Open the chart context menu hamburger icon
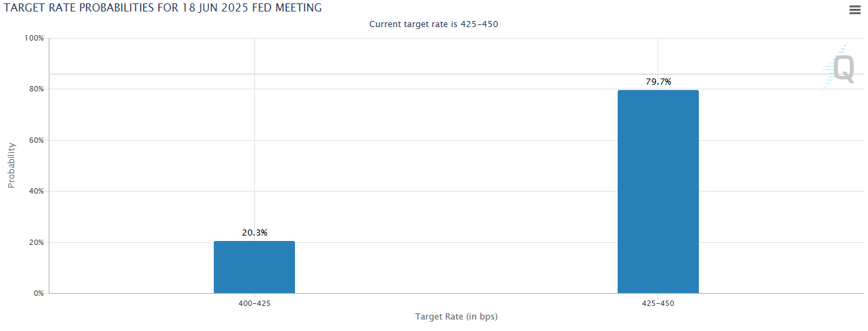868x331 pixels. (x=854, y=9)
